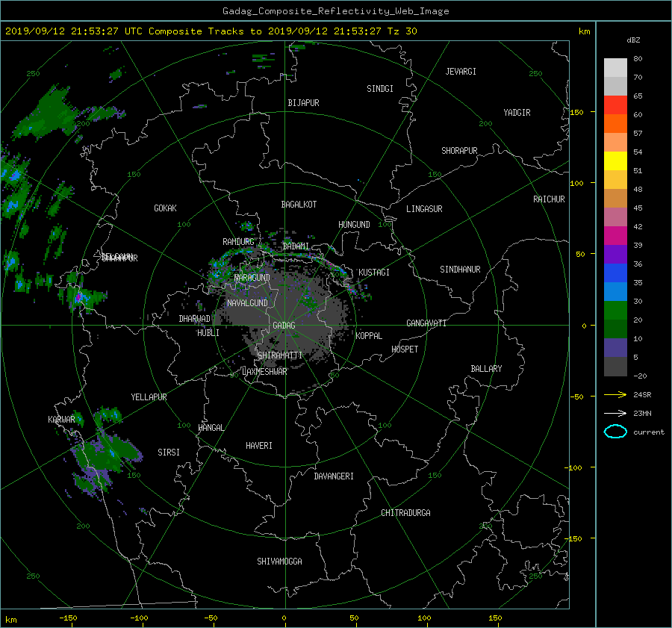The height and width of the screenshot is (628, 672).
Task: Click the SHIVAMOGGA town label
Action: pyautogui.click(x=279, y=562)
